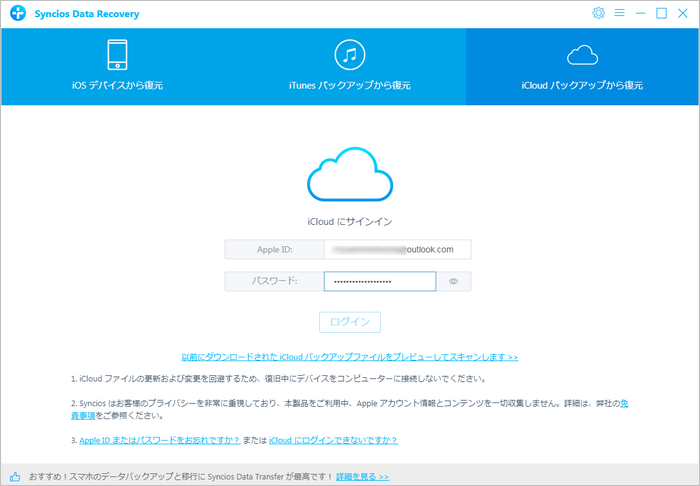This screenshot has width=700, height=486.
Task: Open settings via the gear icon
Action: click(x=598, y=13)
